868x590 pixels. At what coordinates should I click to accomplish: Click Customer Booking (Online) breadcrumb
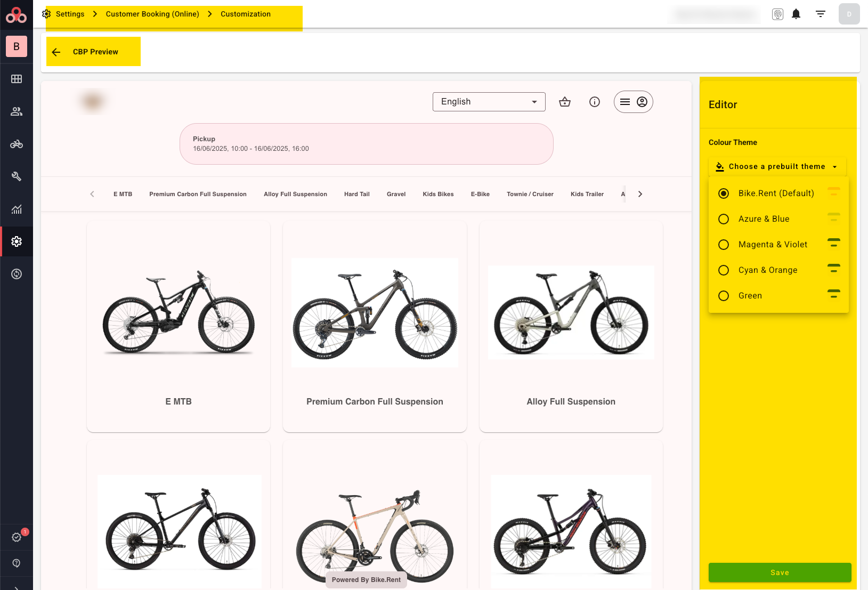152,14
